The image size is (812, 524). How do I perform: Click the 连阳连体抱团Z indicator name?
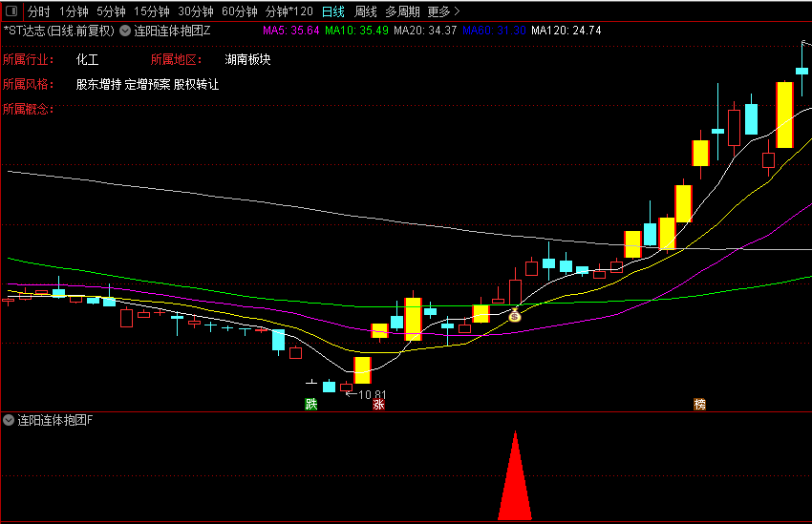pyautogui.click(x=172, y=31)
